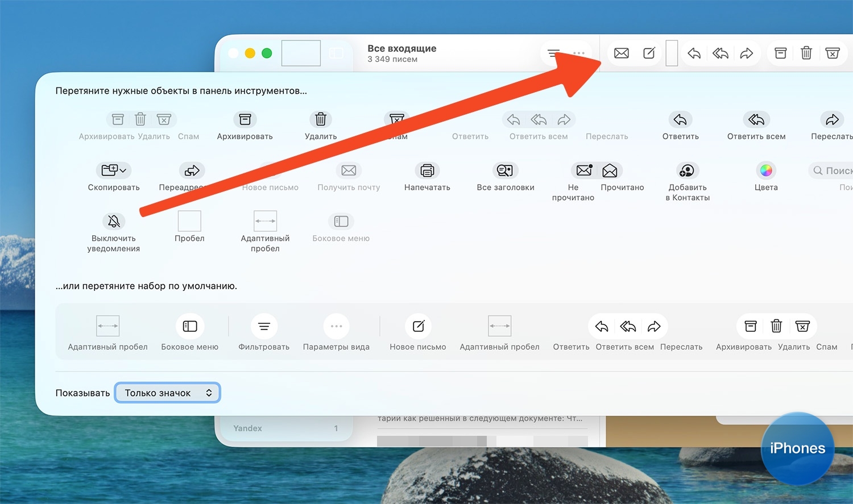
Task: Select the Print (Напечатать) icon
Action: click(427, 170)
